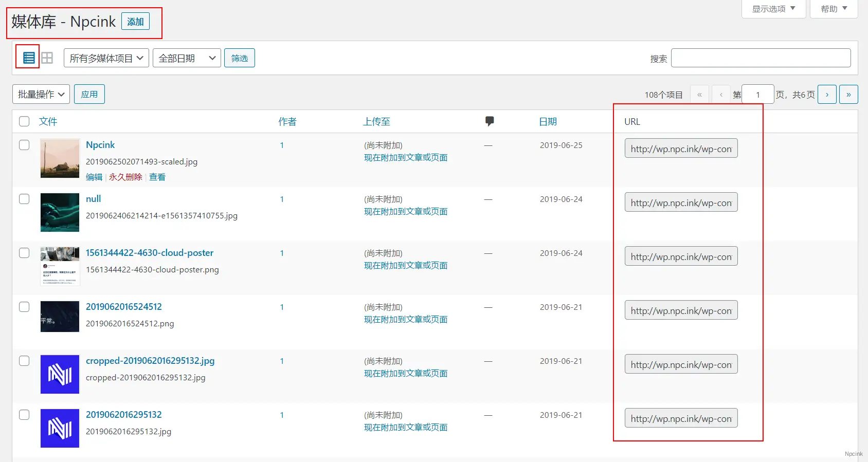The width and height of the screenshot is (868, 462).
Task: Click the 添加 add new media button
Action: 135,22
